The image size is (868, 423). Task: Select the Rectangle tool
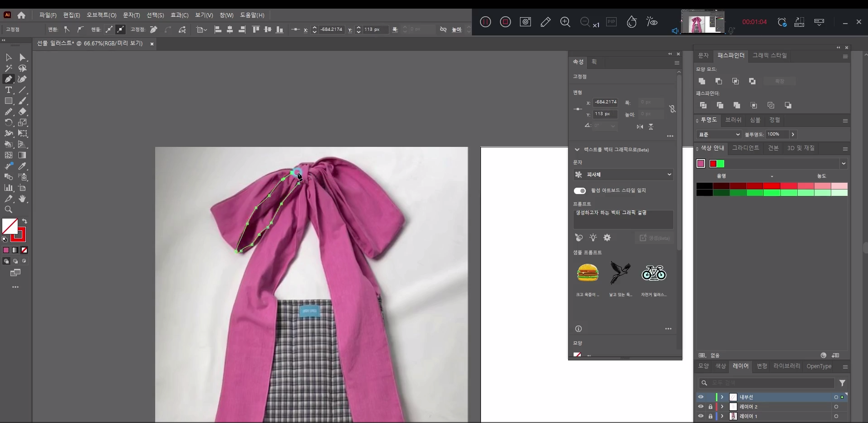pyautogui.click(x=8, y=101)
